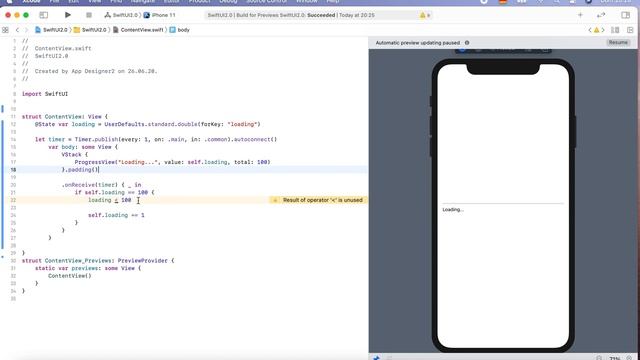Open the warning indicator in activity bar
Screen dimensions: 640x360
(x=424, y=15)
